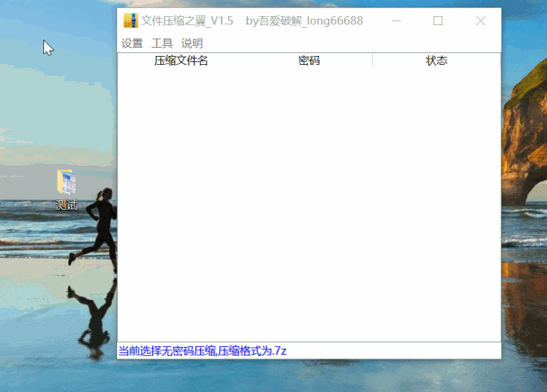The width and height of the screenshot is (547, 392).
Task: Click the title text 文件压缩之翼_V1.5
Action: [x=187, y=21]
